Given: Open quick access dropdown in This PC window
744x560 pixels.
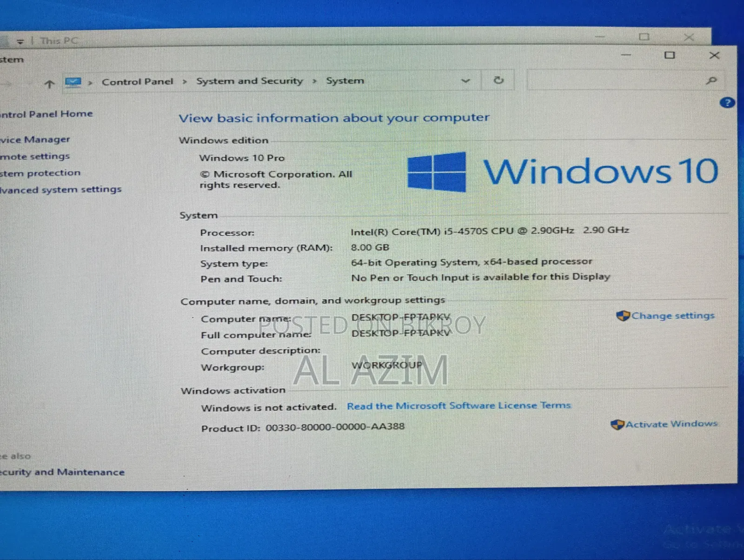Looking at the screenshot, I should [20, 42].
